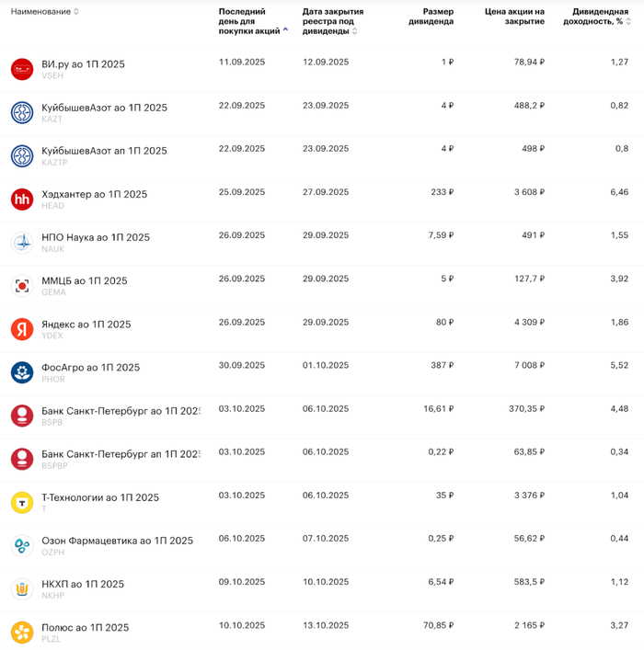Click the КуйбышевАзот KAZT logo

pos(22,112)
